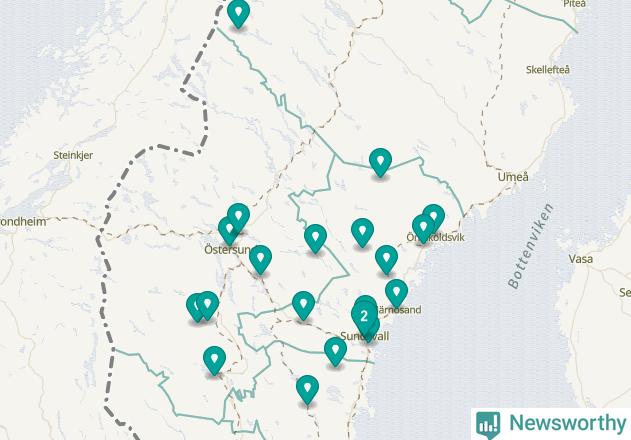Click the upper pin above Östersund
631x440 pixels.
tap(238, 217)
